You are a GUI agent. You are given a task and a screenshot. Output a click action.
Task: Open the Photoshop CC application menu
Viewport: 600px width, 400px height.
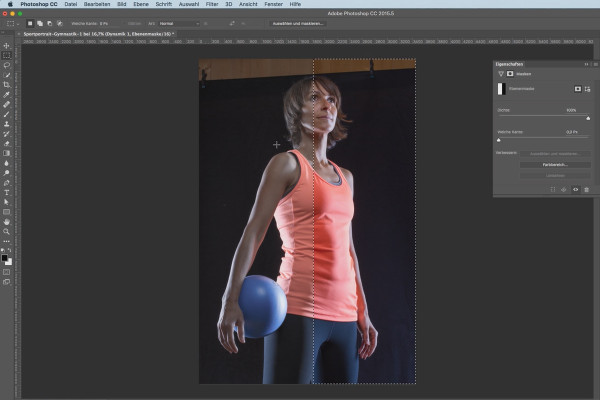pos(39,4)
